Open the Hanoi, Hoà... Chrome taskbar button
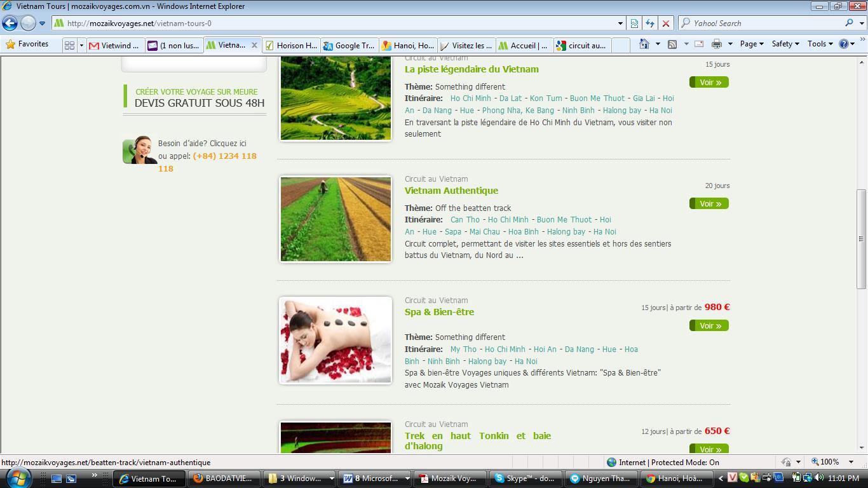This screenshot has height=488, width=868. click(678, 478)
